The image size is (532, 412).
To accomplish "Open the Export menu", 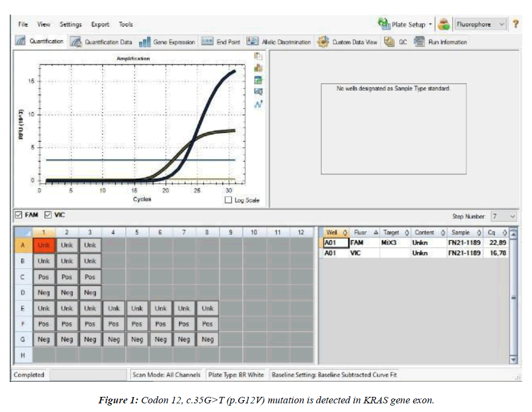I will [x=100, y=24].
